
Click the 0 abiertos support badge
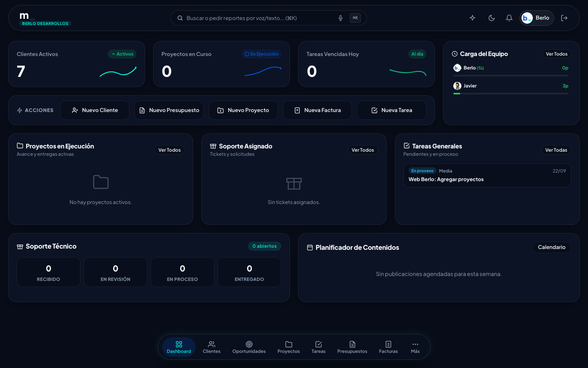click(265, 246)
